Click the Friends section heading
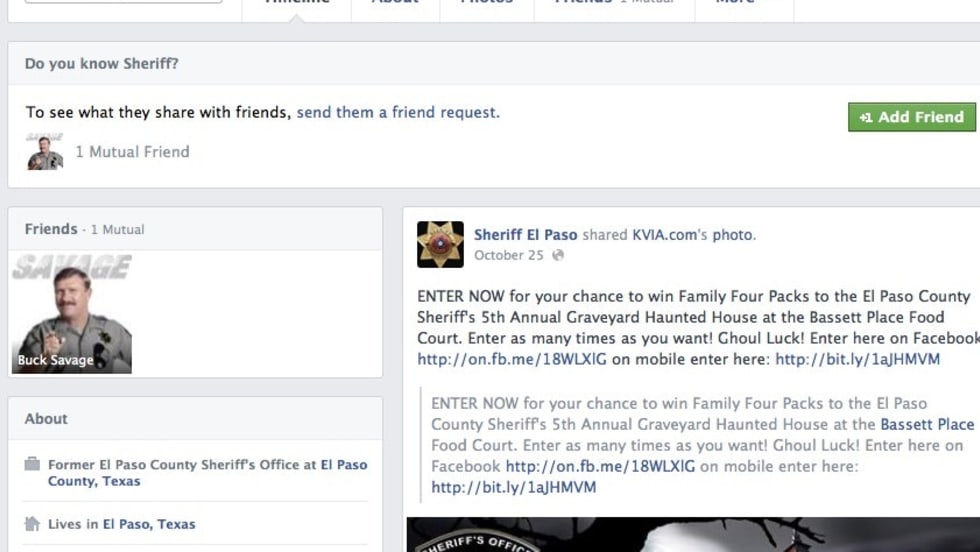 point(51,229)
